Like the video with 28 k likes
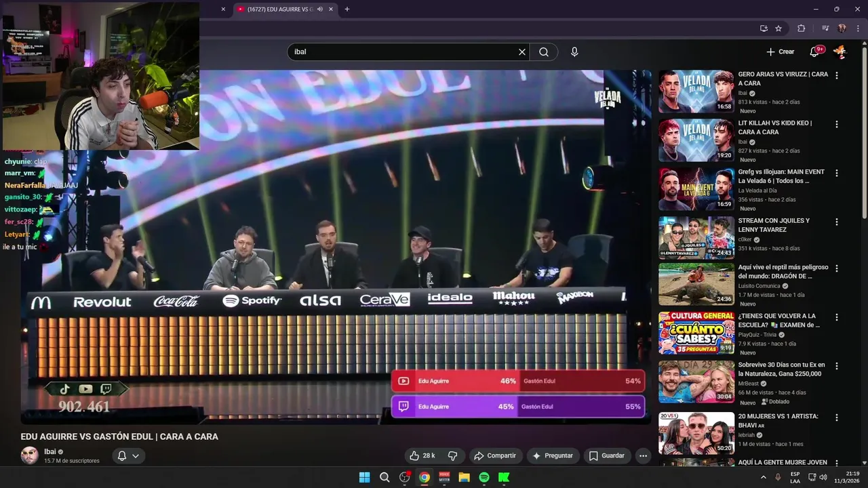This screenshot has height=488, width=868. 422,455
